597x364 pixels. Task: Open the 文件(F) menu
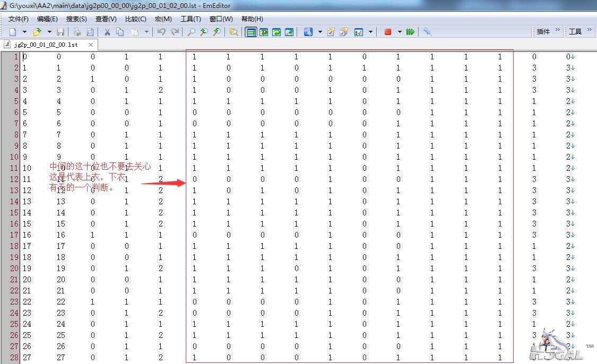click(18, 19)
